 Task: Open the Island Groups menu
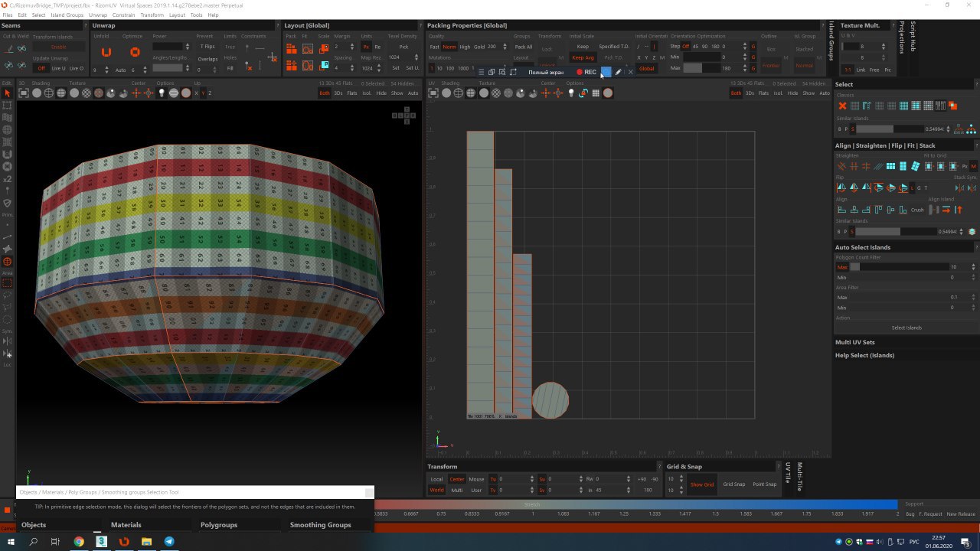pos(67,15)
